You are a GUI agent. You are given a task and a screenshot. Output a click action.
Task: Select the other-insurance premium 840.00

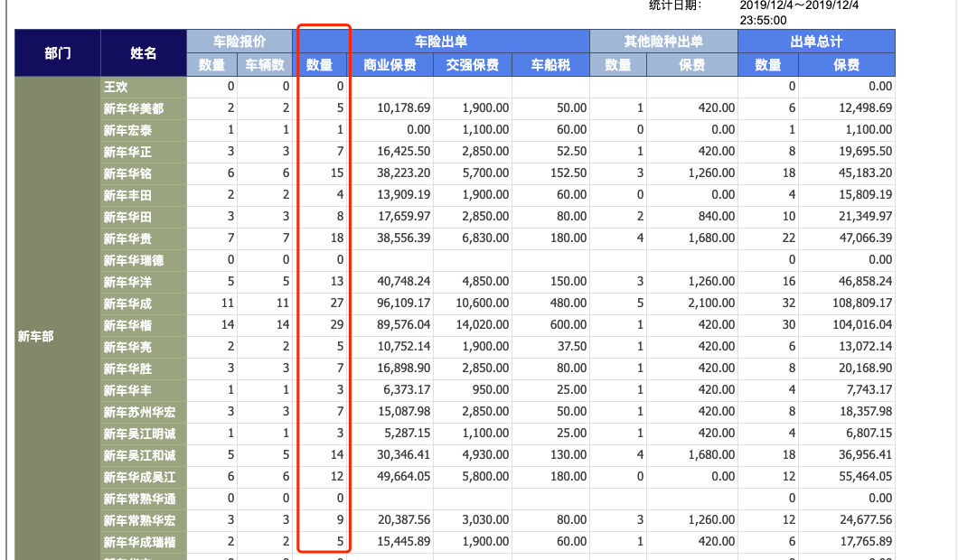point(716,216)
